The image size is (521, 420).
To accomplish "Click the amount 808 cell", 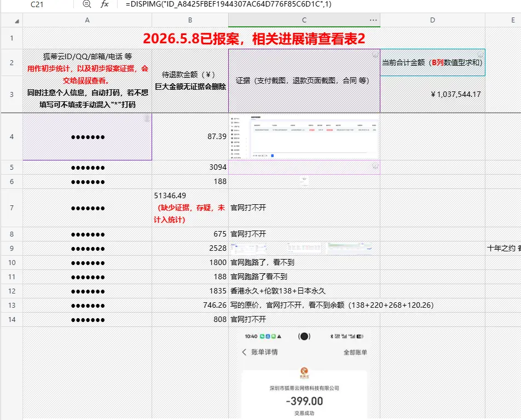I will (190, 320).
